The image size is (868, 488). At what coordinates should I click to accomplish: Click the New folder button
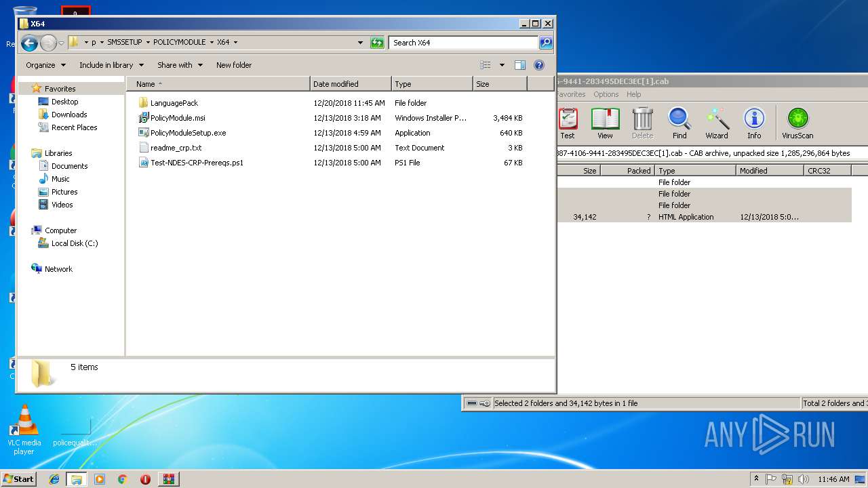tap(234, 65)
